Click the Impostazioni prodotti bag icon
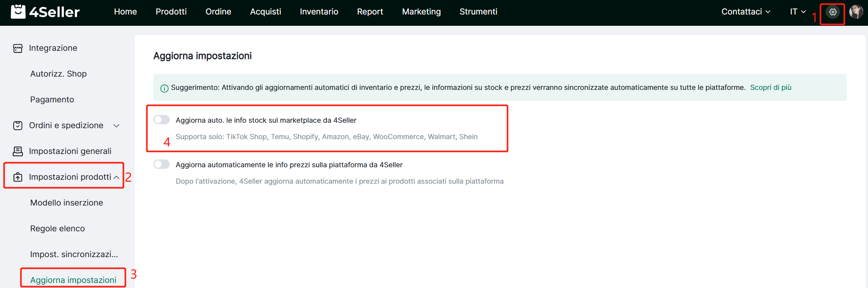868x288 pixels. click(x=18, y=177)
